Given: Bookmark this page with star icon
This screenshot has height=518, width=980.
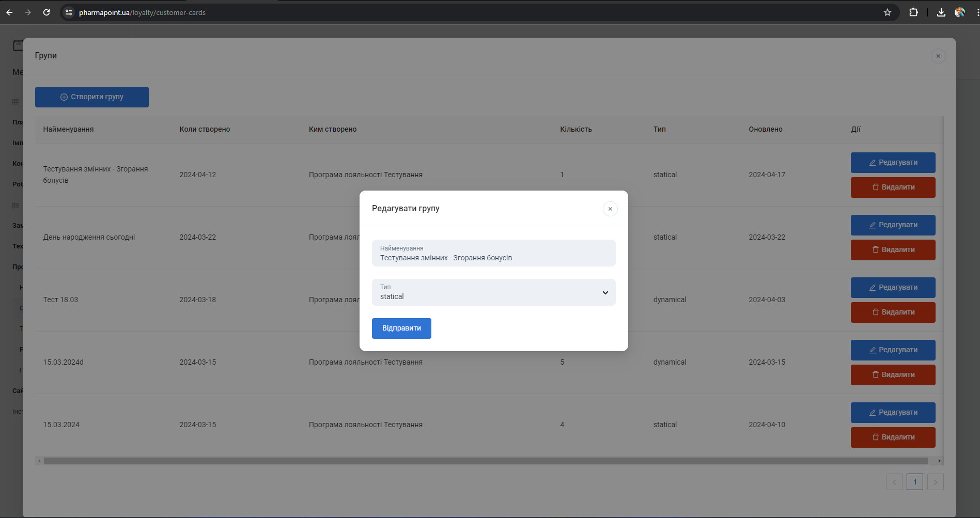Looking at the screenshot, I should (x=888, y=12).
